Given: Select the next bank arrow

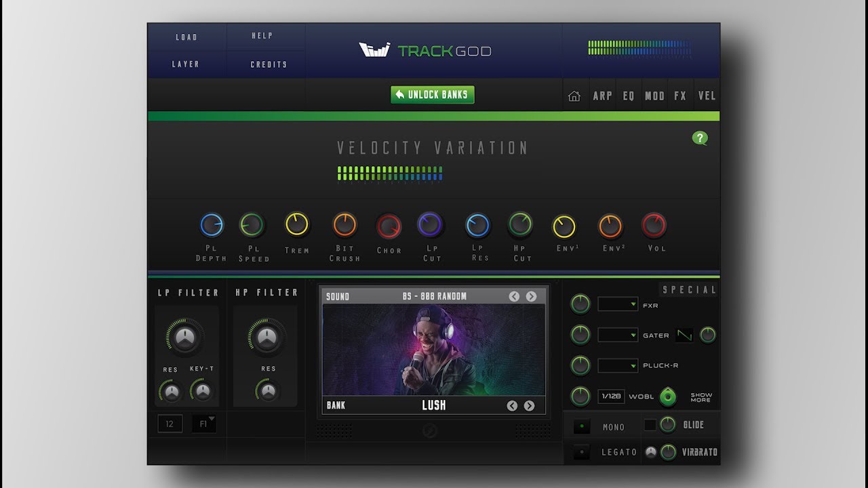Looking at the screenshot, I should coord(529,405).
